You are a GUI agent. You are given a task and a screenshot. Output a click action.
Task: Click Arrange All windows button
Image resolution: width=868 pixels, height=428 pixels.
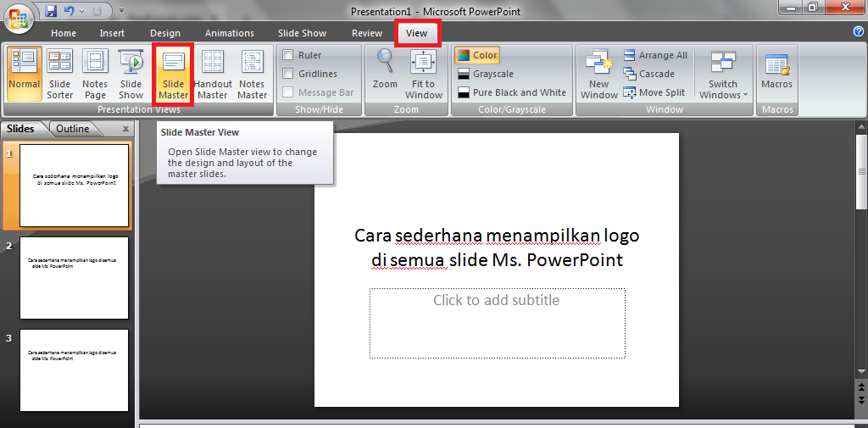tap(655, 55)
